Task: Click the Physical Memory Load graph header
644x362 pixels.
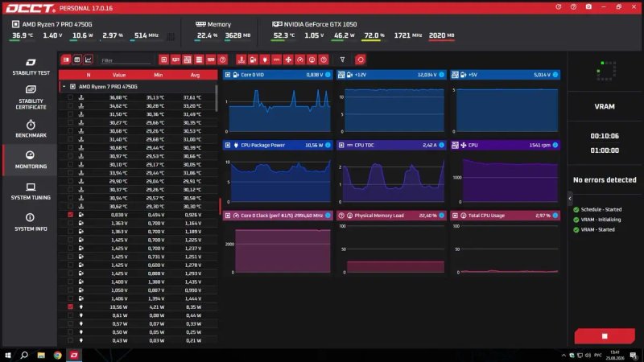Action: pos(391,216)
